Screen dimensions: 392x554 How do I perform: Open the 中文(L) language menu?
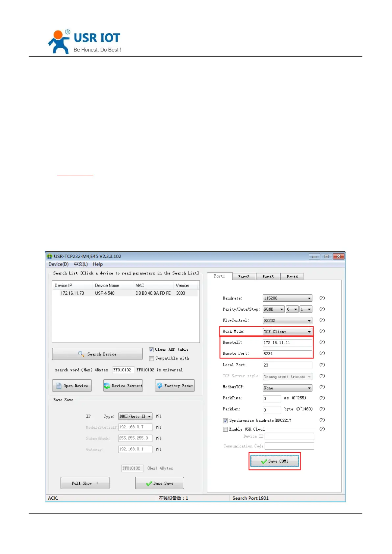coord(81,264)
